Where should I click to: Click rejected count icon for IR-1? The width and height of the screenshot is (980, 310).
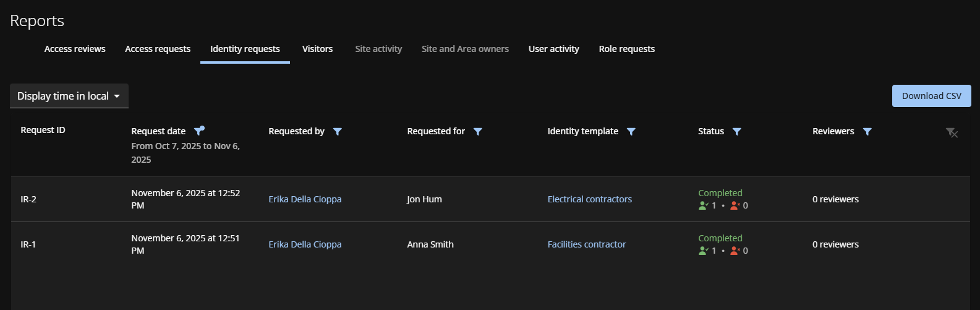(x=735, y=251)
